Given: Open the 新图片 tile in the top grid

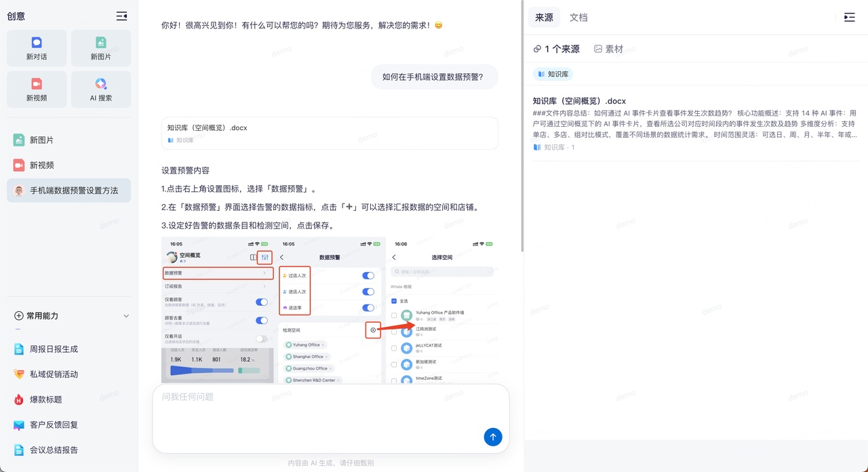Looking at the screenshot, I should pos(100,49).
